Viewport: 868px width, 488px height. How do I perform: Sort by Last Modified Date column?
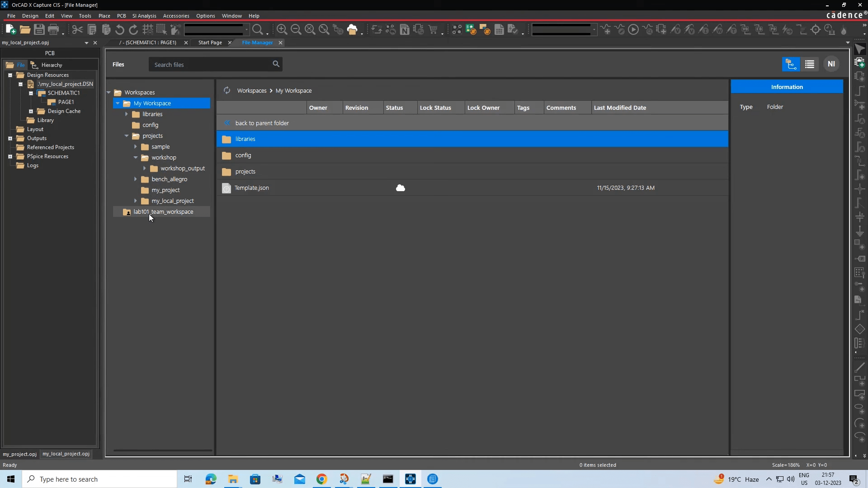[620, 108]
